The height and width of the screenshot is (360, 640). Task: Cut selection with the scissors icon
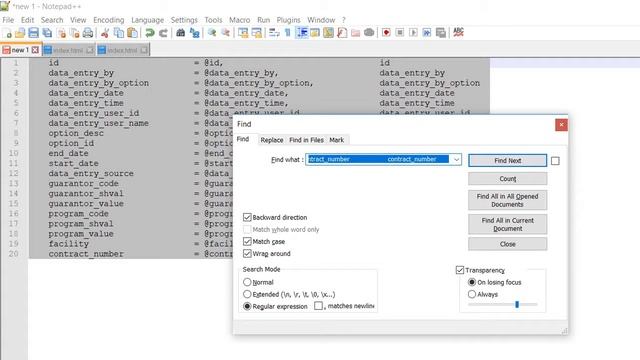[x=105, y=33]
